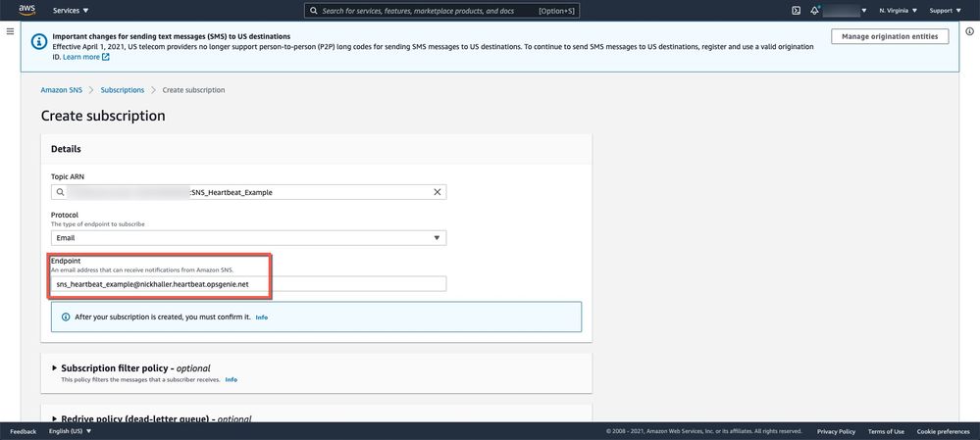This screenshot has width=980, height=440.
Task: Click the Topic ARN search magnifier
Action: point(60,192)
